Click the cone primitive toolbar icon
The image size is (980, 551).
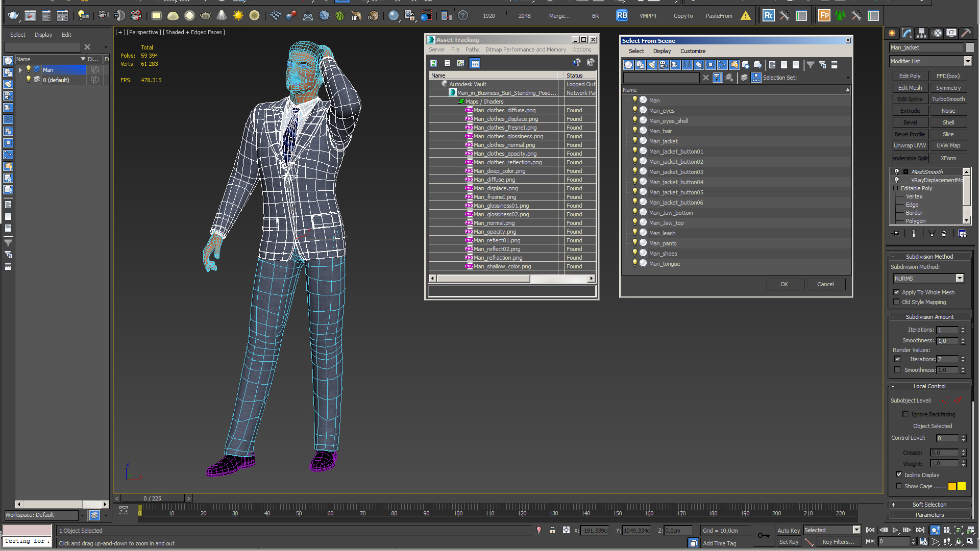coord(222,16)
